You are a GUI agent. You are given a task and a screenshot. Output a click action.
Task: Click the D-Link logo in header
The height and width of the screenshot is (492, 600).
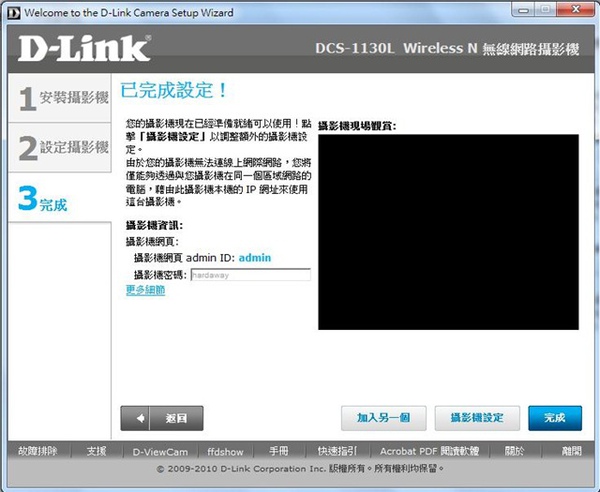[x=85, y=48]
